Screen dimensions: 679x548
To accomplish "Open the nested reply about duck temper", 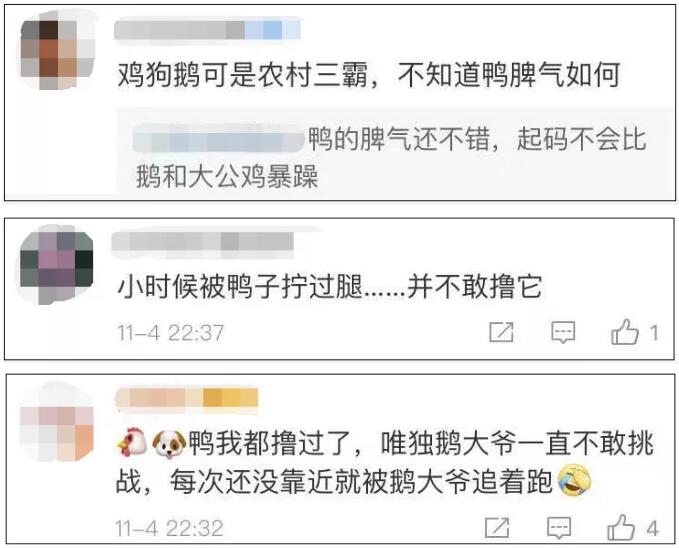I will (392, 158).
